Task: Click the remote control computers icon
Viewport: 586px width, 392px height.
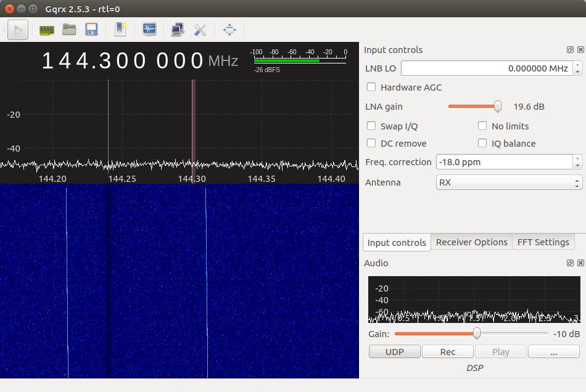Action: click(178, 30)
